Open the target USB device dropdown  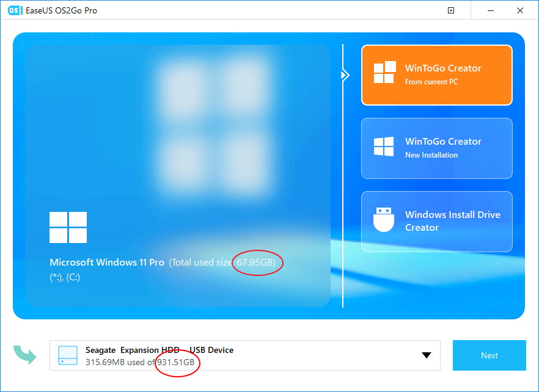(427, 355)
